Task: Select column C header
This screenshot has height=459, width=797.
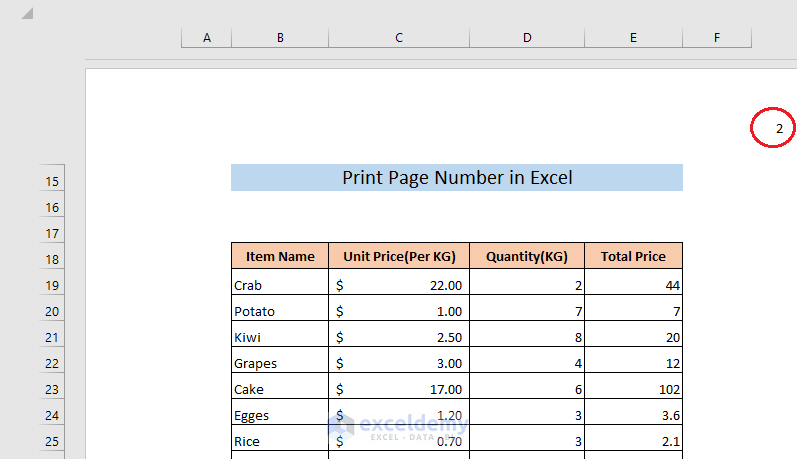Action: [x=399, y=38]
